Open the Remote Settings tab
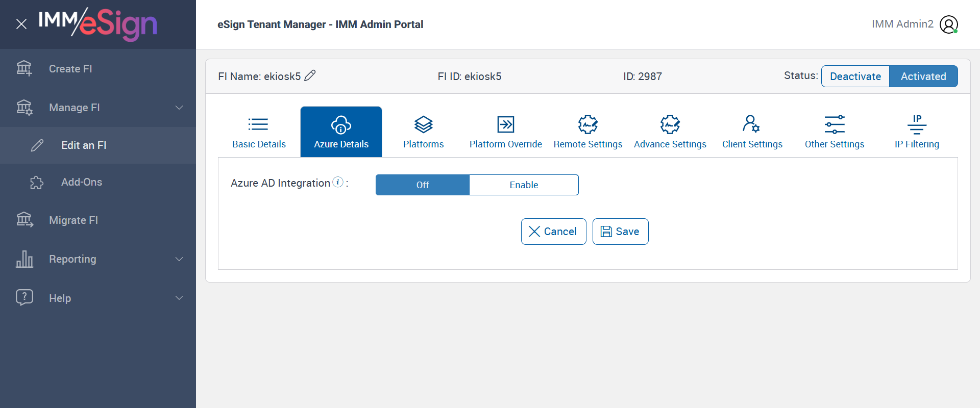The image size is (980, 408). coord(588,132)
